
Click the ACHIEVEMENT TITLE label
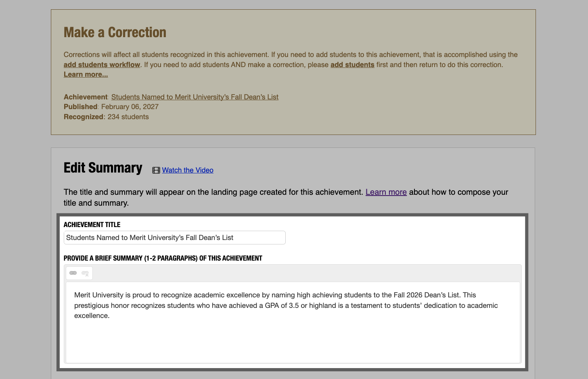pos(92,225)
